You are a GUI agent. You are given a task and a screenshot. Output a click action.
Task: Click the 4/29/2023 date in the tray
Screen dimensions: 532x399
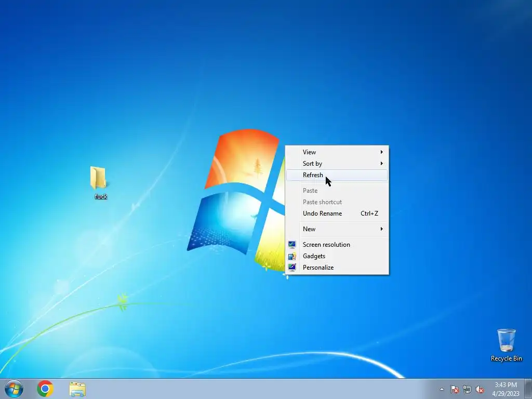point(506,394)
